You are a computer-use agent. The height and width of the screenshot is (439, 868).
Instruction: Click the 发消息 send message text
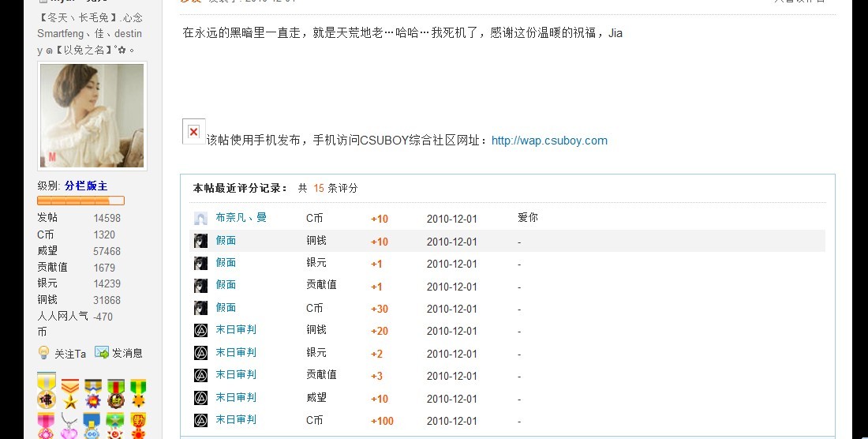127,354
